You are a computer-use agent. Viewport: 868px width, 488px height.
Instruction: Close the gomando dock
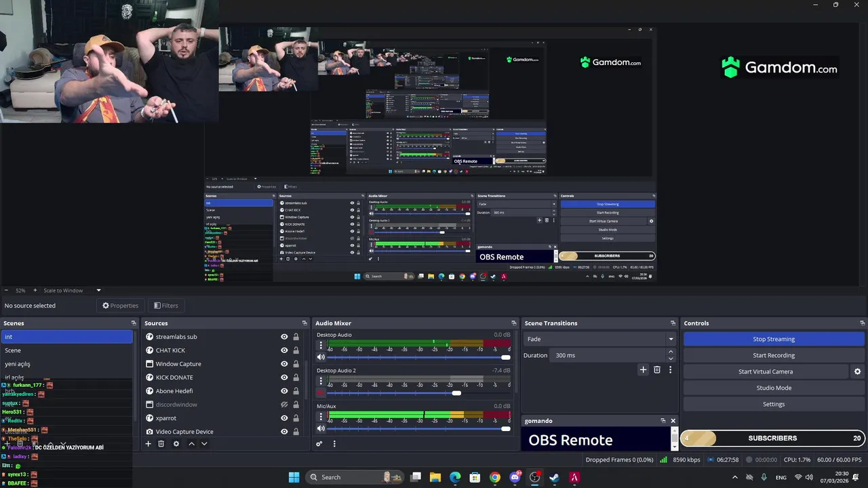pos(673,421)
